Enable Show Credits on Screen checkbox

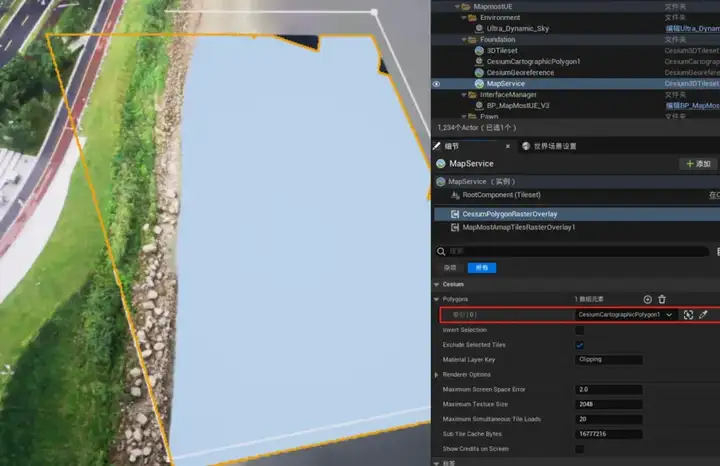[x=579, y=449]
